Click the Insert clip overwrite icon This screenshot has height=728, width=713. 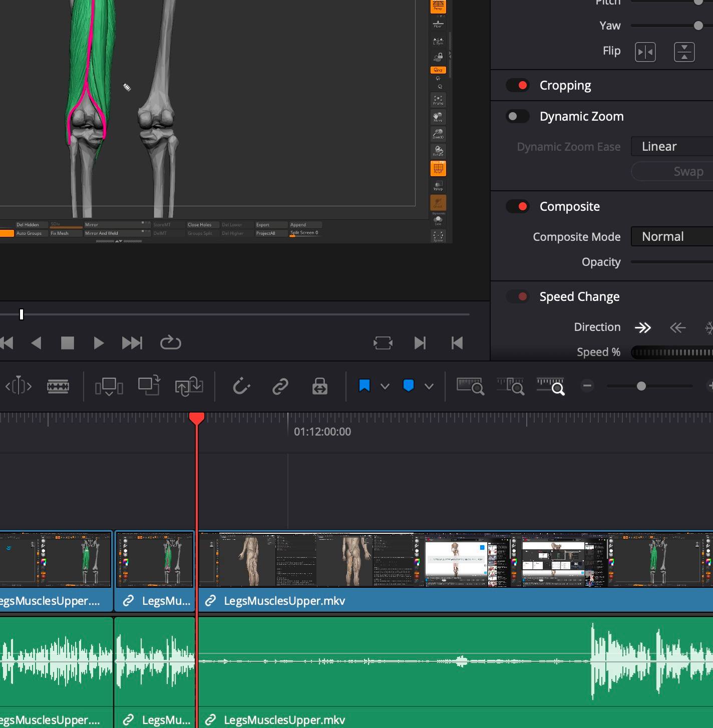[109, 386]
